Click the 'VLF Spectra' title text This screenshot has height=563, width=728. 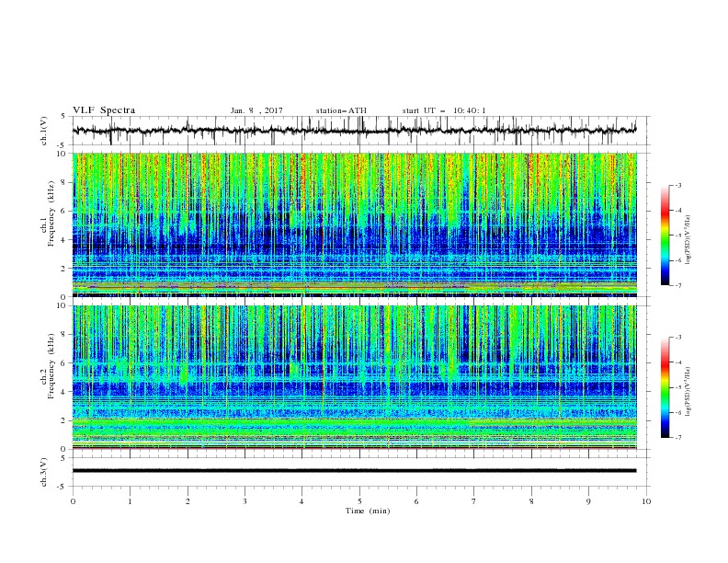point(104,110)
